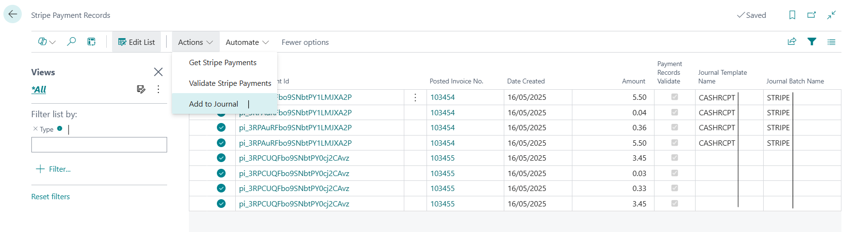The width and height of the screenshot is (868, 232).
Task: Choose Add to Journal
Action: click(x=225, y=104)
